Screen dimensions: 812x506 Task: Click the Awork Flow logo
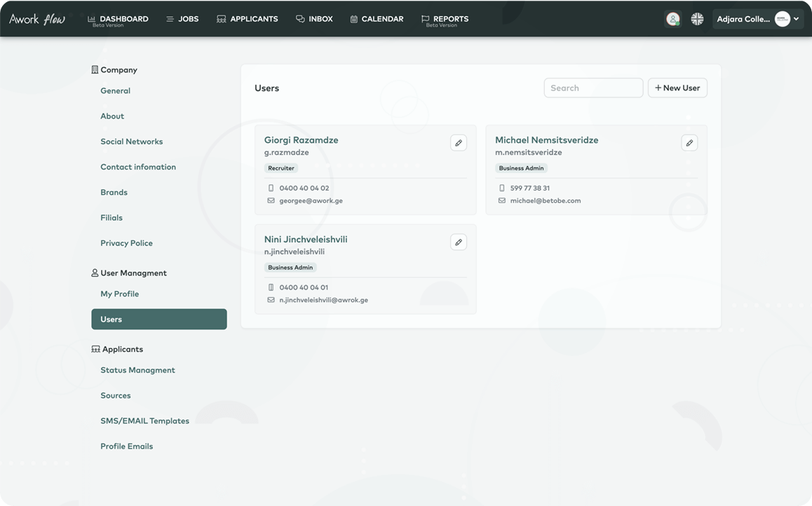[x=37, y=19]
